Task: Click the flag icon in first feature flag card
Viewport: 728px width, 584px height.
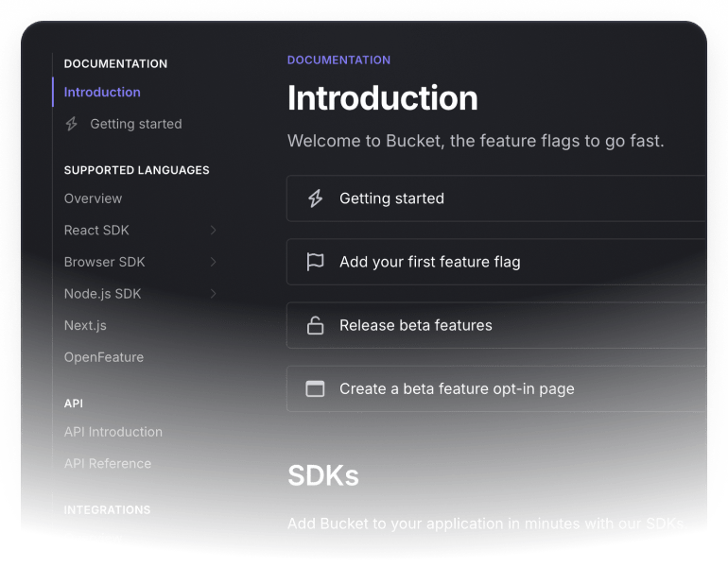Action: pos(315,262)
